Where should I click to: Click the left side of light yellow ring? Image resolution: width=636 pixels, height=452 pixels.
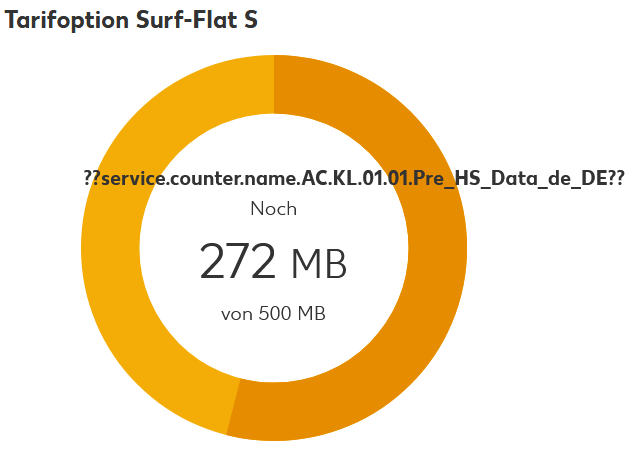point(110,248)
